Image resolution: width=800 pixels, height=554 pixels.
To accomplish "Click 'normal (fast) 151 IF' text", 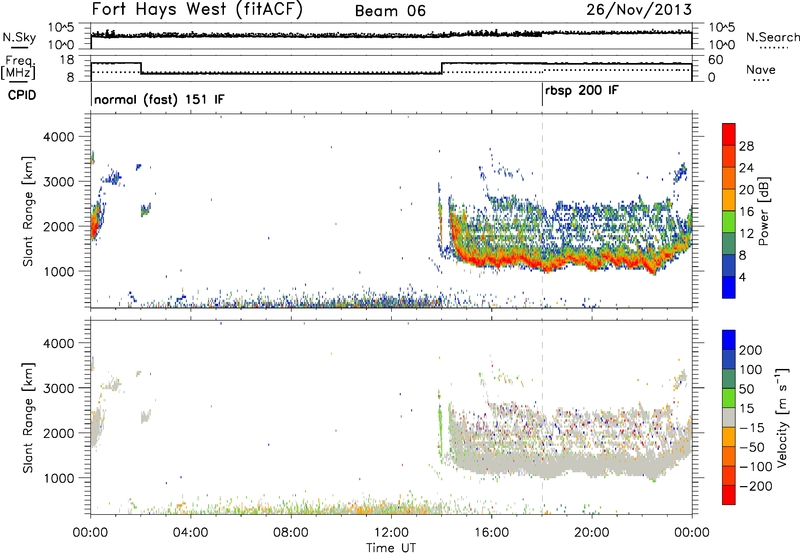I will pyautogui.click(x=159, y=99).
